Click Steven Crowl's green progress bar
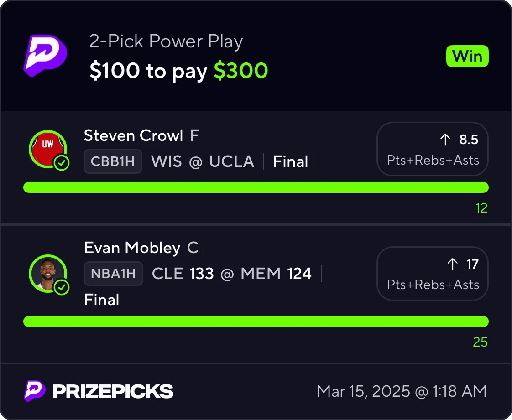The height and width of the screenshot is (420, 512). point(256,187)
